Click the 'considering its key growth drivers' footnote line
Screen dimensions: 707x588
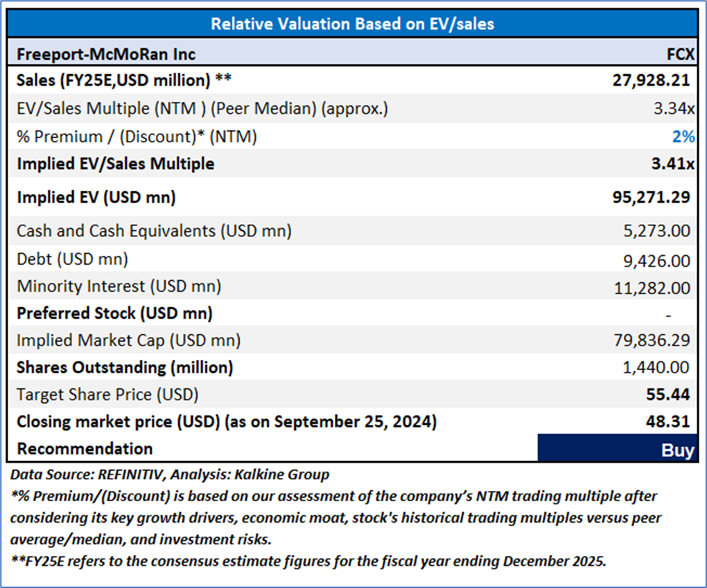coord(336,518)
